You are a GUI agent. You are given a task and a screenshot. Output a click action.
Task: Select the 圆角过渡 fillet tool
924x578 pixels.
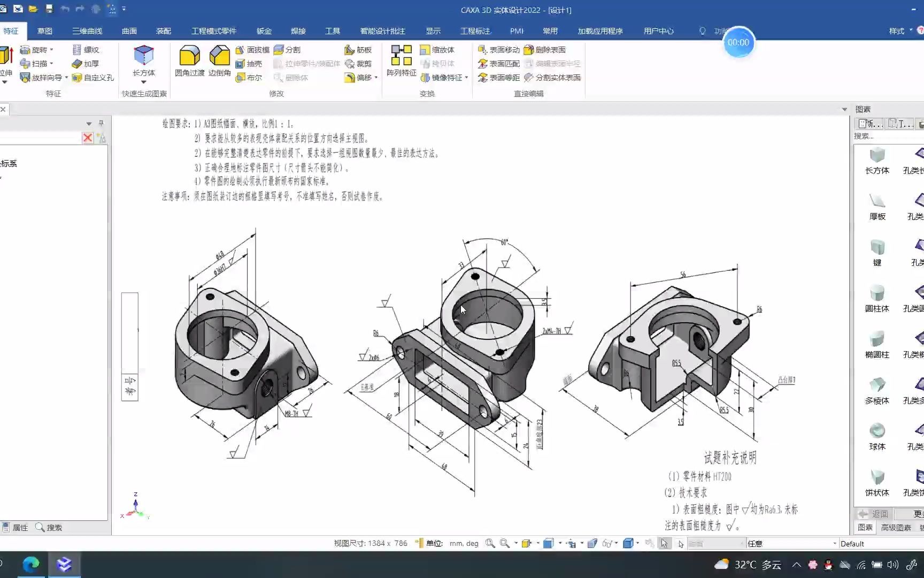[x=189, y=61]
